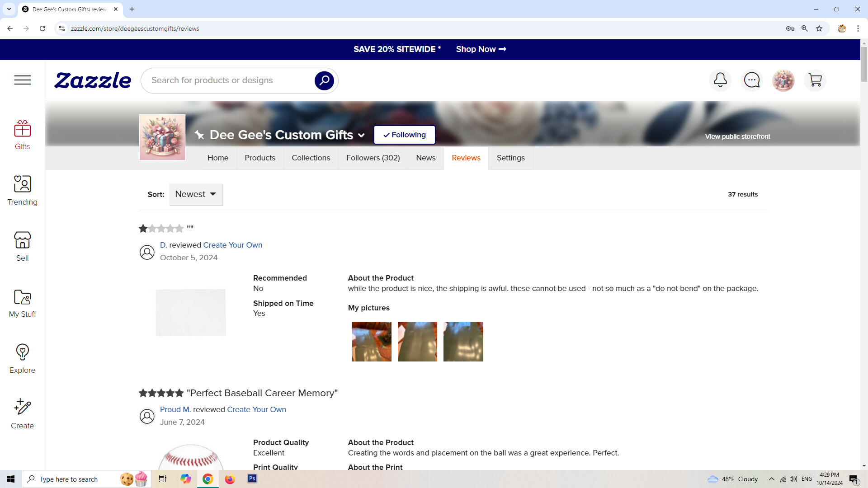
Task: Click the page vertical scrollbar thumb
Action: point(864,63)
